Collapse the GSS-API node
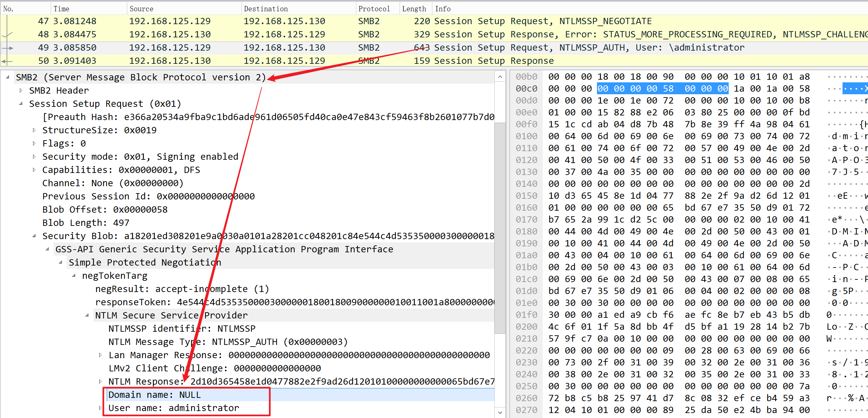Image resolution: width=868 pixels, height=418 pixels. coord(47,249)
